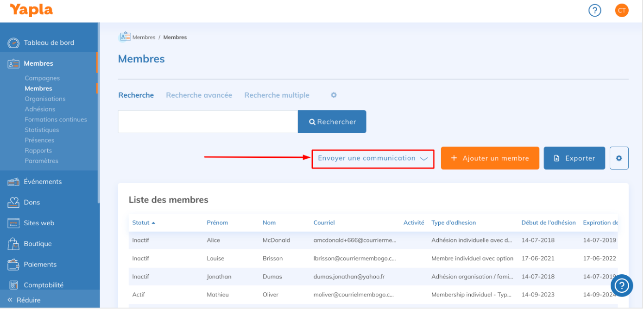Click into the member search field

[208, 122]
